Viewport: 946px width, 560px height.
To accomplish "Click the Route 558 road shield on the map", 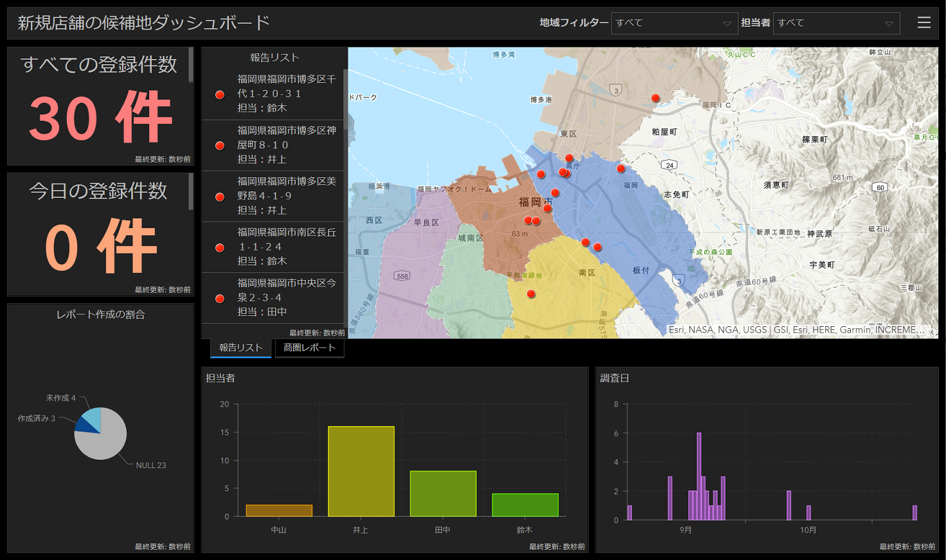I will pyautogui.click(x=402, y=276).
